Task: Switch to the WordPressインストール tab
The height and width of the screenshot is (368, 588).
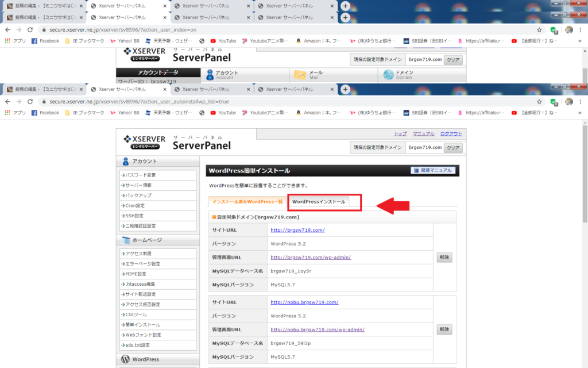Action: tap(319, 202)
